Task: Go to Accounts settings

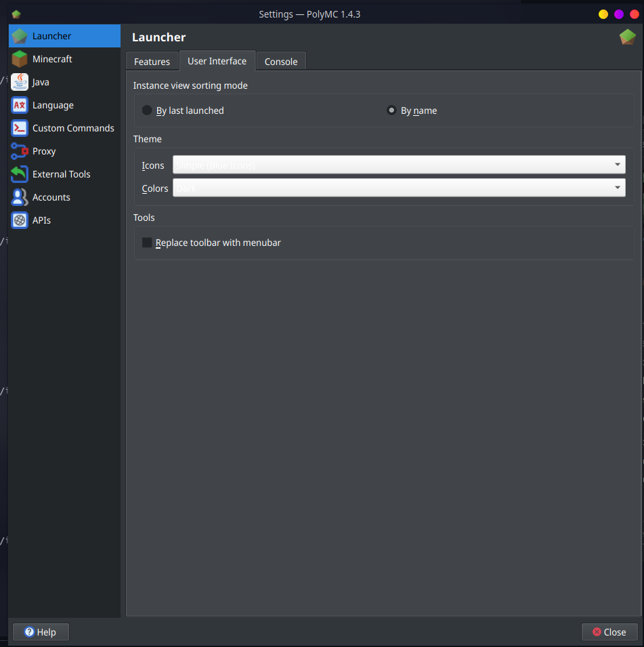Action: click(x=49, y=197)
